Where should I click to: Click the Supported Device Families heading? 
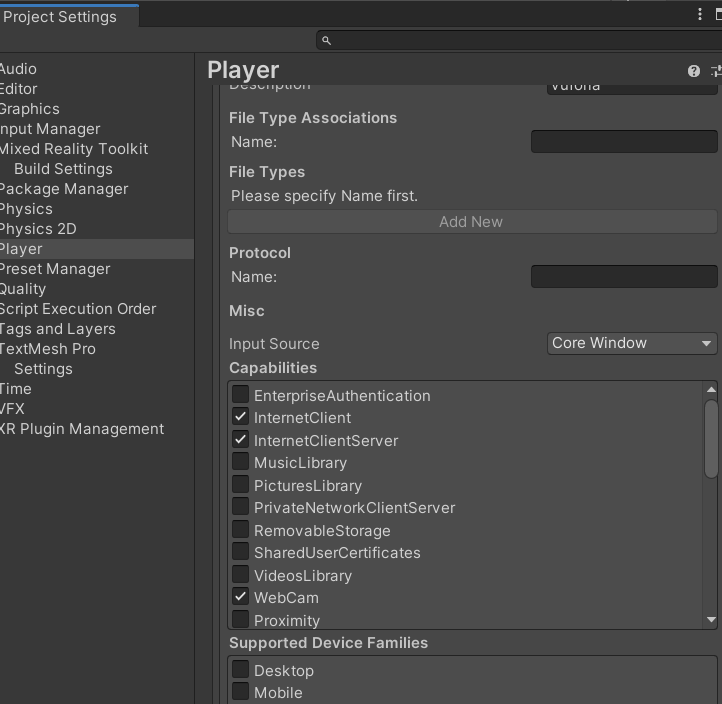(x=328, y=643)
